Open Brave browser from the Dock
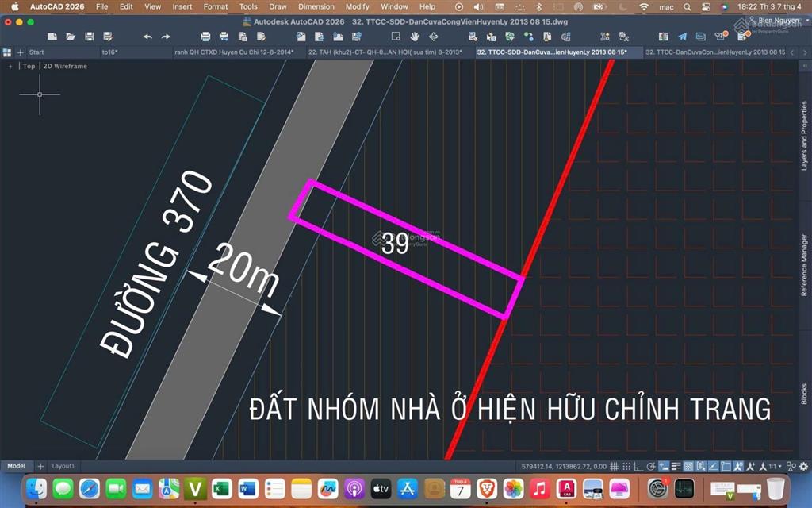This screenshot has height=508, width=812. click(x=487, y=488)
